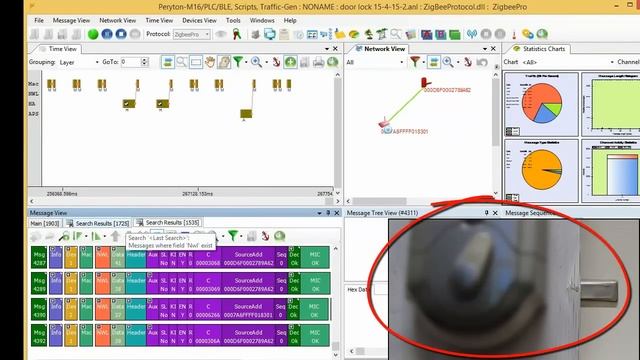
Task: Expand the Info block of message 4289
Action: tap(56, 283)
